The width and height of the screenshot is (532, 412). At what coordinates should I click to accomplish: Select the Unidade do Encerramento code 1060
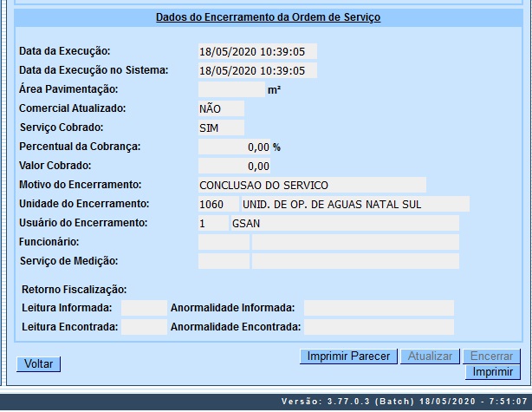coord(217,204)
